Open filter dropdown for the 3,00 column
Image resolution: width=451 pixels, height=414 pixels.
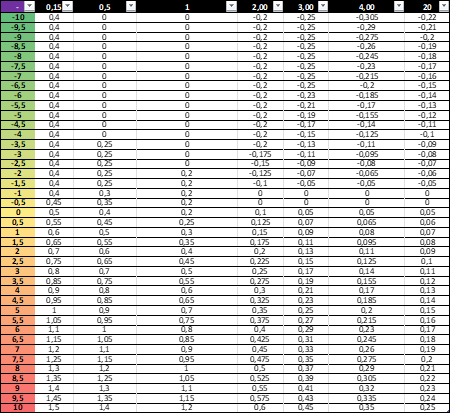[x=323, y=6]
